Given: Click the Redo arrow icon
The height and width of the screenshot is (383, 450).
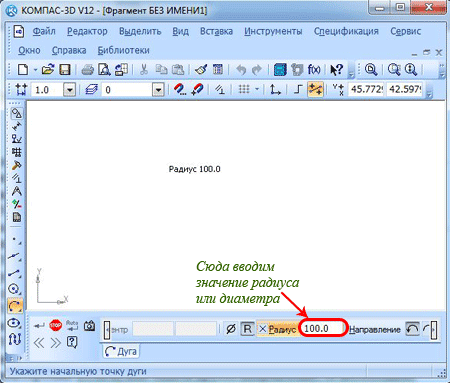Looking at the screenshot, I should 257,70.
